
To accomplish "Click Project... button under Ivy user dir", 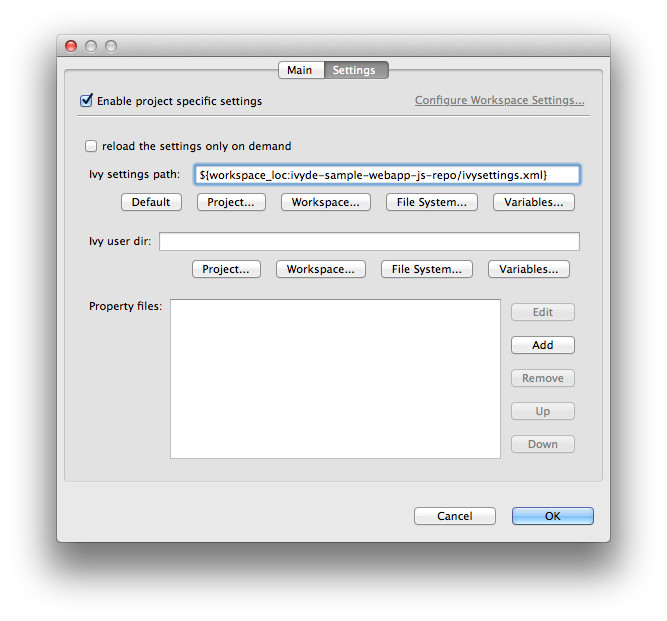I will pos(225,269).
